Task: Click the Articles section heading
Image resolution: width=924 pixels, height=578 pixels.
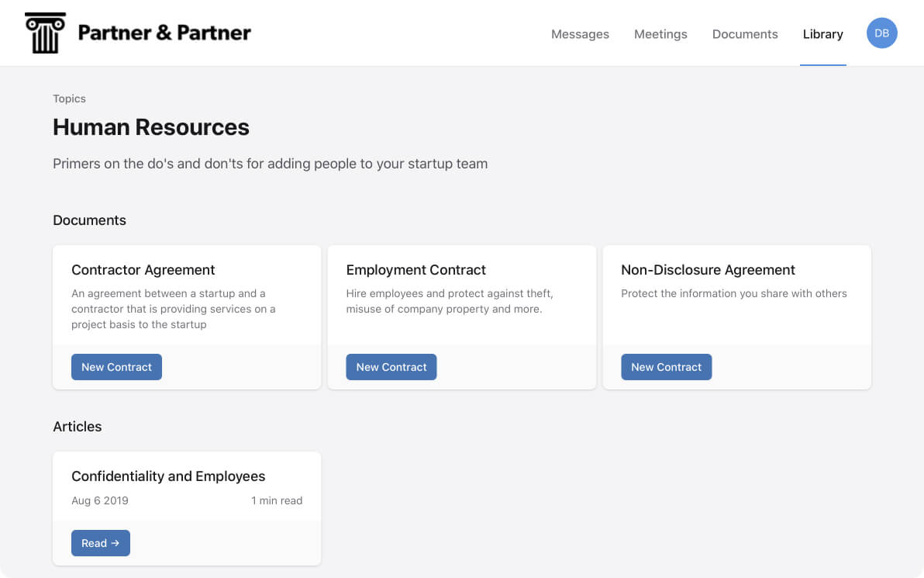Action: (x=78, y=427)
